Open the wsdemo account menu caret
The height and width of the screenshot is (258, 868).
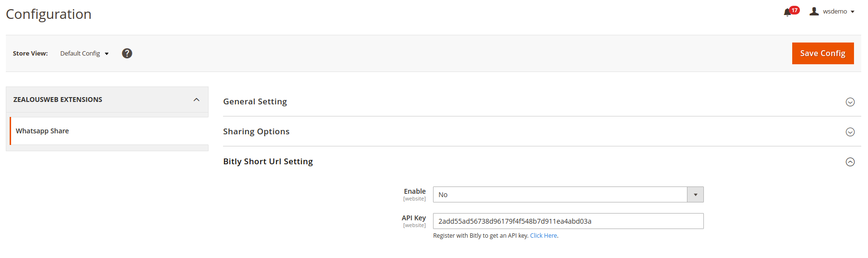click(853, 12)
